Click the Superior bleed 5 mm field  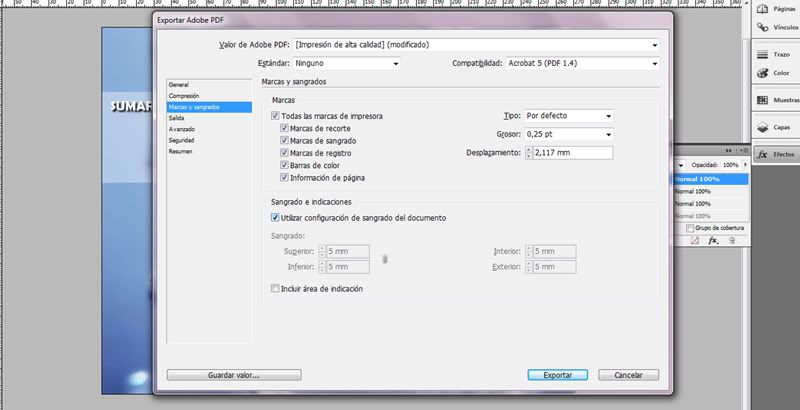click(348, 251)
